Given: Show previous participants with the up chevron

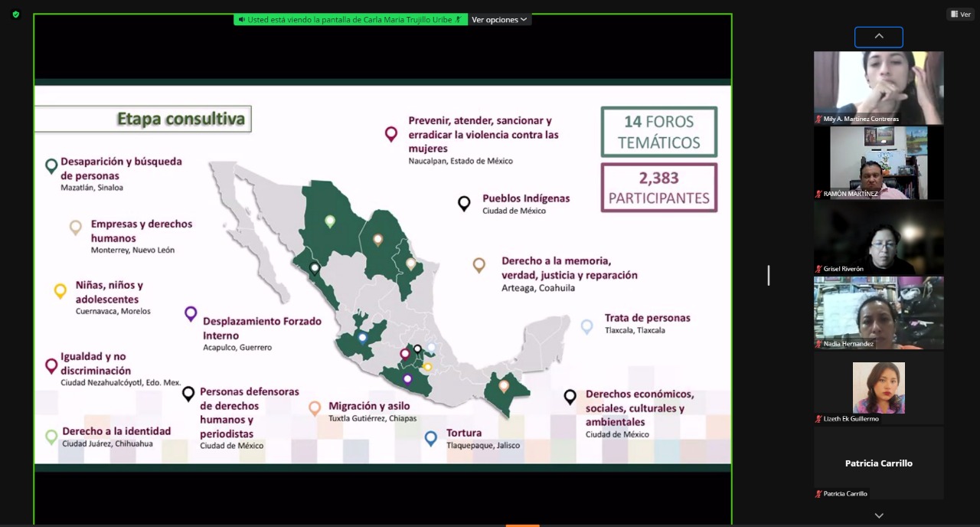Looking at the screenshot, I should click(879, 37).
